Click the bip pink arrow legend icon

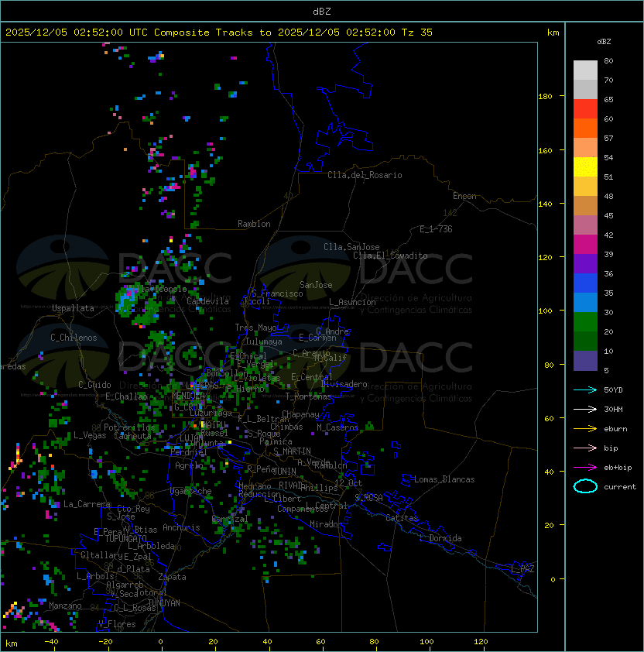[x=585, y=448]
